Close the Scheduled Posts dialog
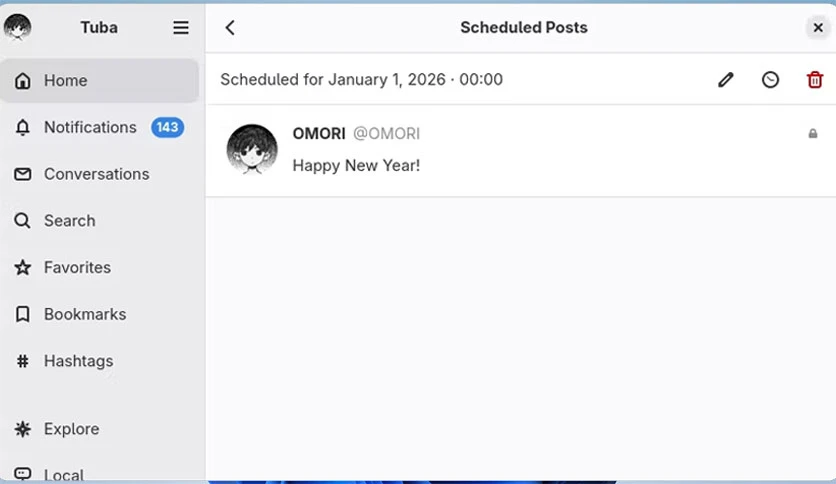Screen dimensions: 836x484 click(818, 27)
